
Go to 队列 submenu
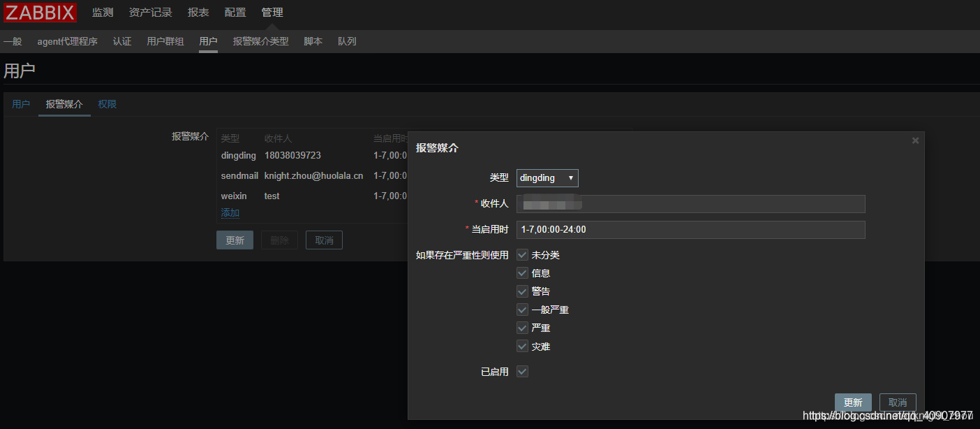(347, 41)
